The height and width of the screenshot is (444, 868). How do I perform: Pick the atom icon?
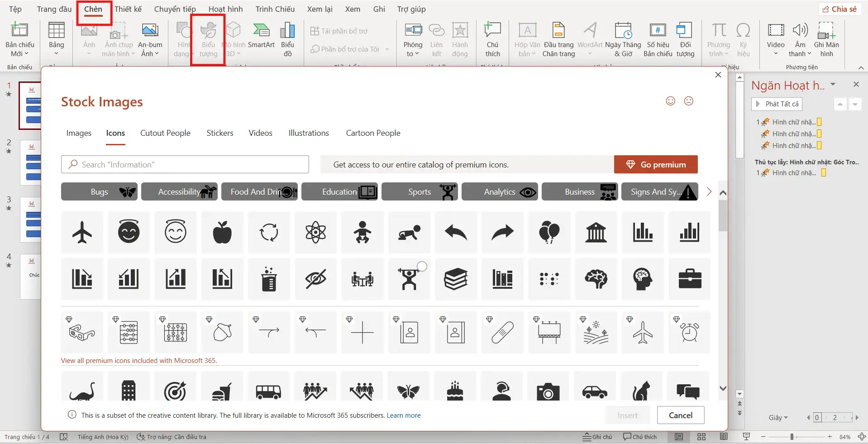[x=315, y=233]
